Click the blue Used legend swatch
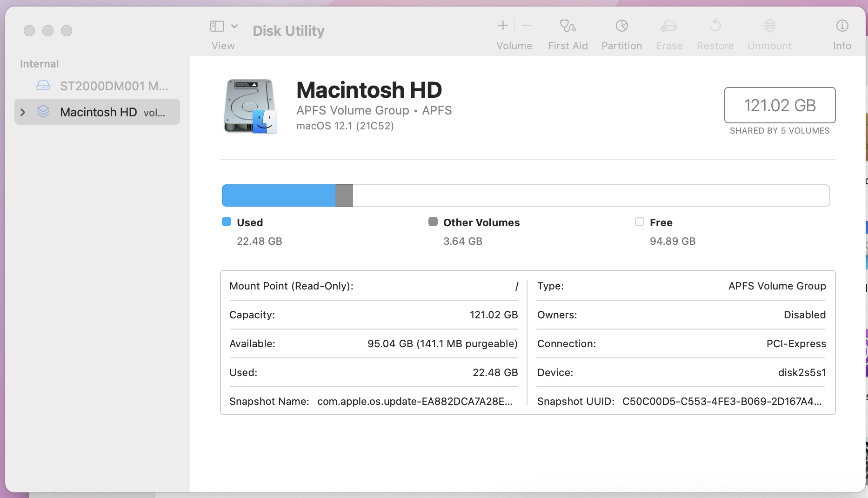868x498 pixels. pyautogui.click(x=227, y=222)
